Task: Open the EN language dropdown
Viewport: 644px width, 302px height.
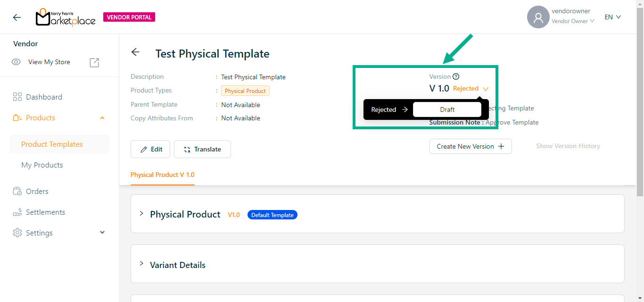Action: pyautogui.click(x=613, y=17)
